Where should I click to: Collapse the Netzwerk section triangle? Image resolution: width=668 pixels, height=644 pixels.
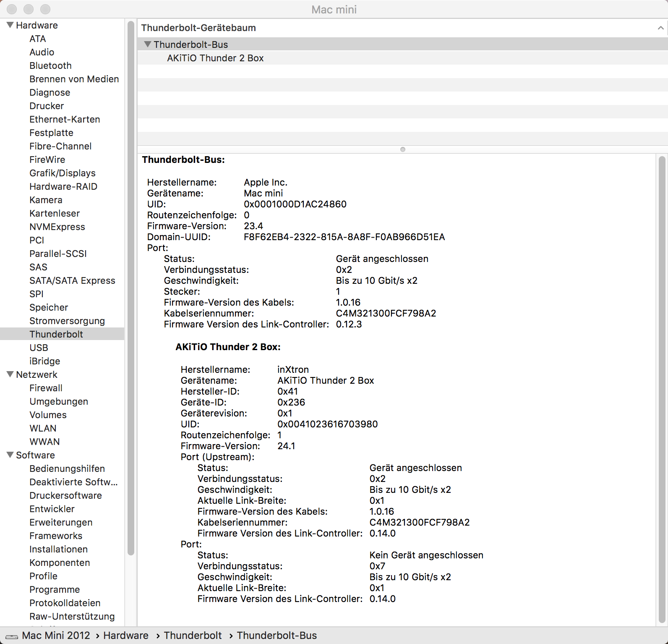coord(10,374)
